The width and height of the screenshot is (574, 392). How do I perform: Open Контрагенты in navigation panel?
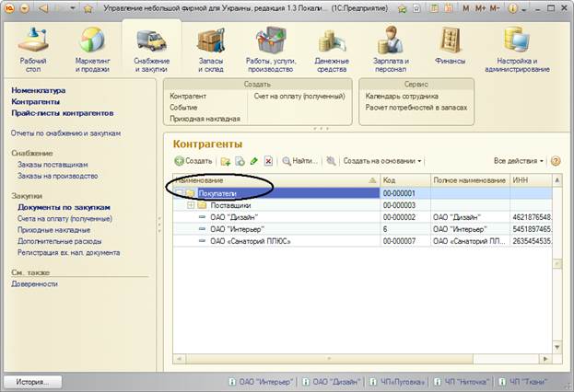click(x=36, y=101)
